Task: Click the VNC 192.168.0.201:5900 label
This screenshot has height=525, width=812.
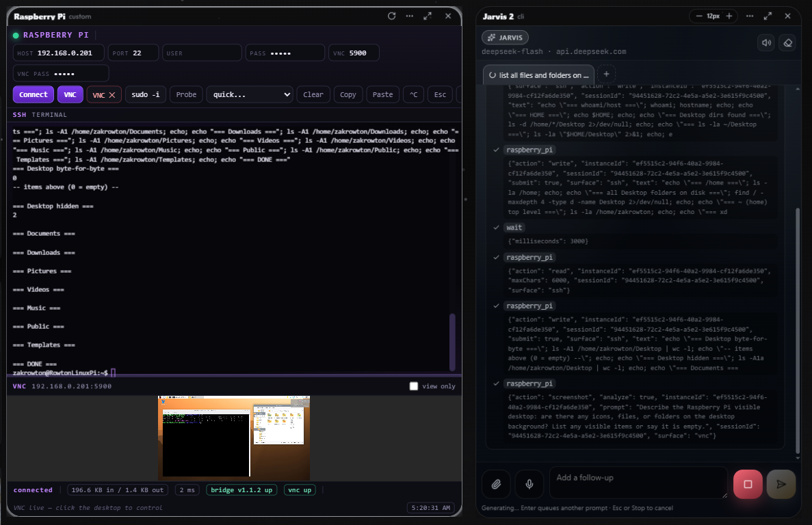Action: point(62,386)
